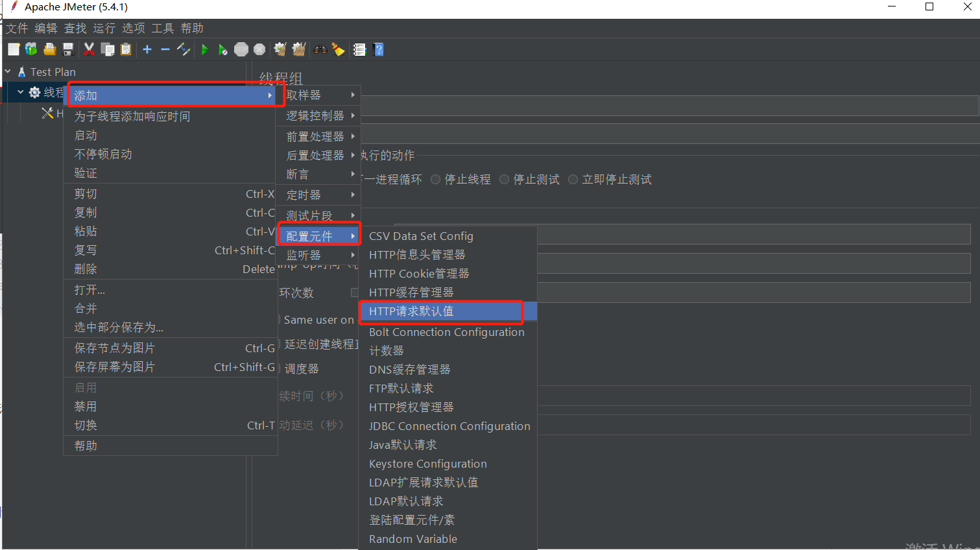
Task: Open the function helper list icon
Action: coord(359,49)
